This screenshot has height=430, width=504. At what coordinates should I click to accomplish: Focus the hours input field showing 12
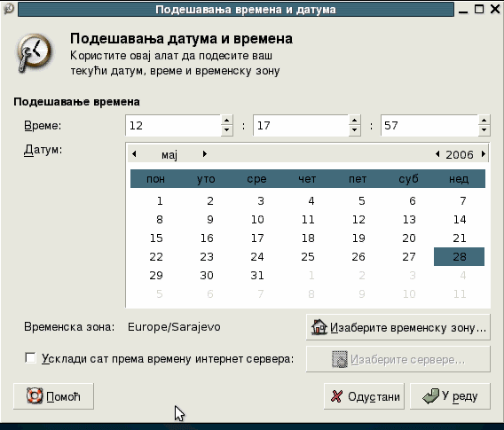tap(173, 125)
